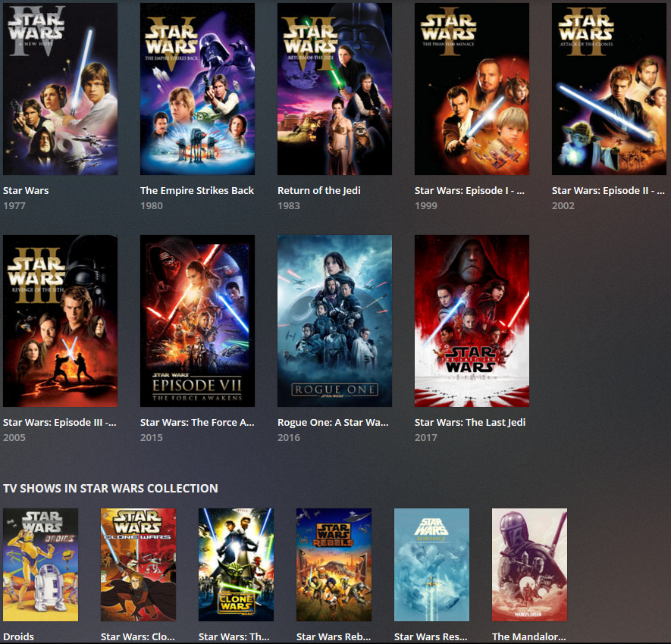Click the year 1999 label
Viewport: 671px width, 644px height.
pos(426,205)
